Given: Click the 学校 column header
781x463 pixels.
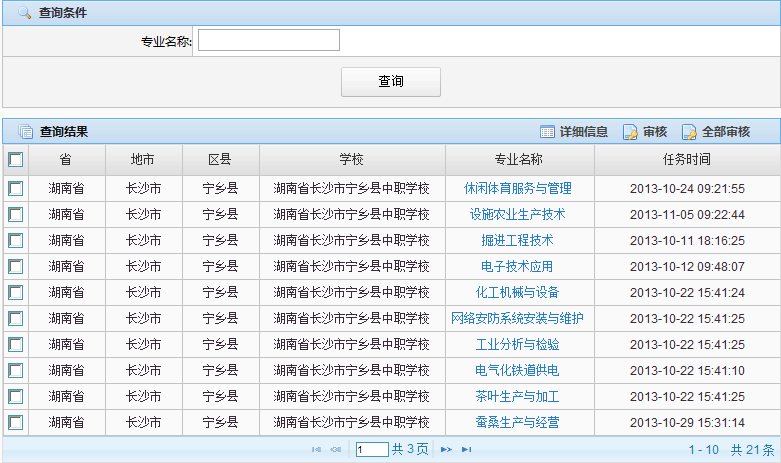Looking at the screenshot, I should coord(352,159).
